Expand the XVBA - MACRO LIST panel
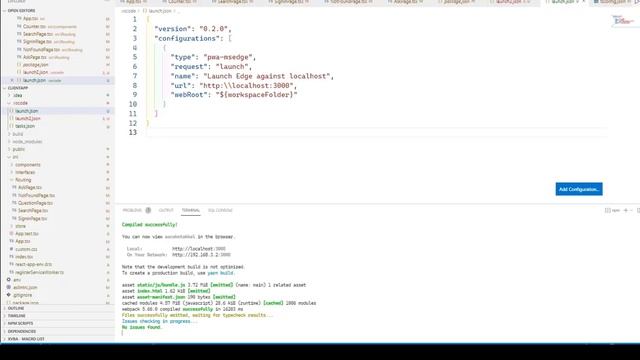 (25, 339)
